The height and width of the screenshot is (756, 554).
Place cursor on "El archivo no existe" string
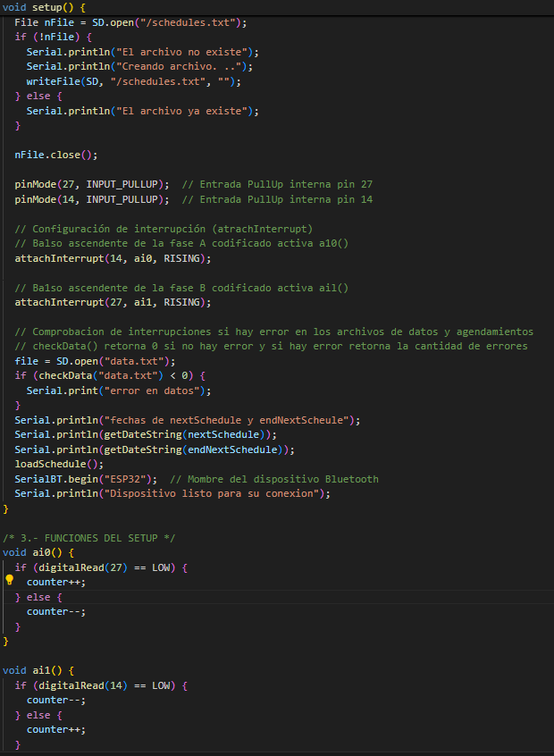click(x=192, y=52)
